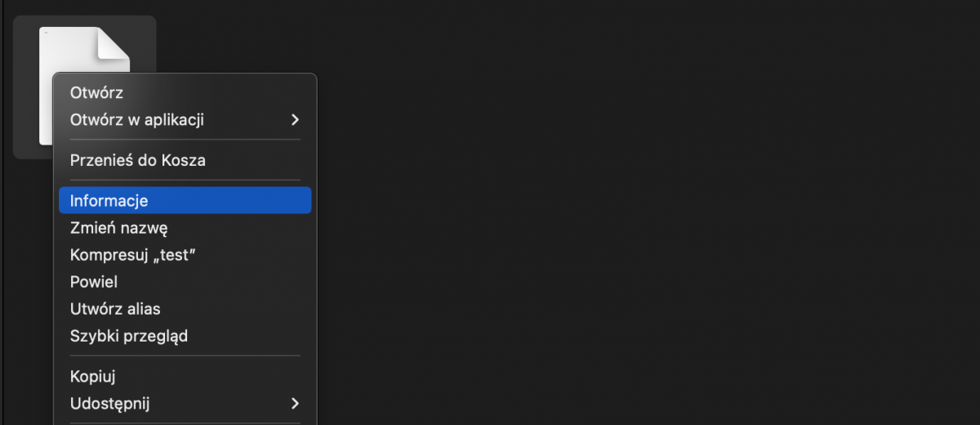Click the Udostępnij menu label
The height and width of the screenshot is (425, 980).
[109, 403]
